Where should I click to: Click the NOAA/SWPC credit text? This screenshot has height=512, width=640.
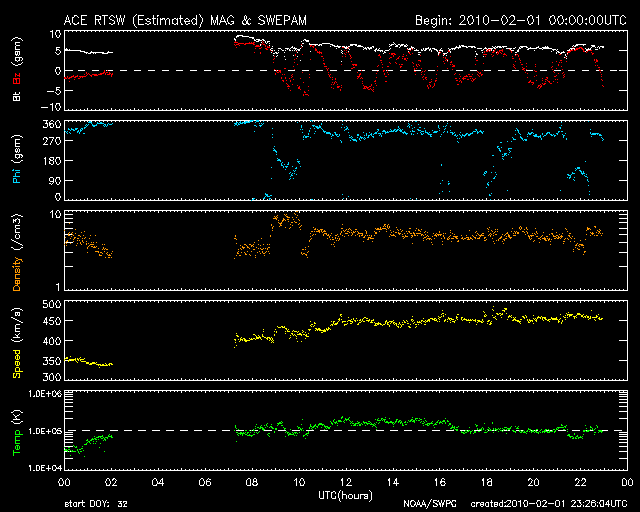[428, 503]
